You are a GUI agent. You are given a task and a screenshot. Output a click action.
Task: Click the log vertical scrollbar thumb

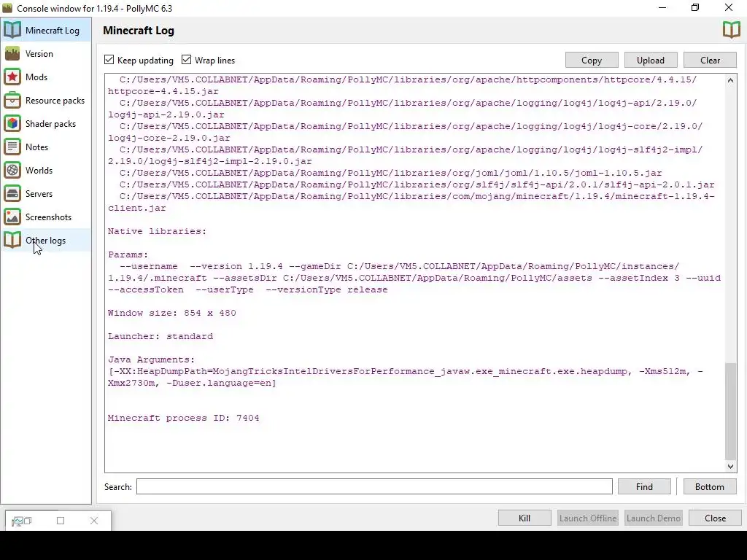[x=730, y=411]
